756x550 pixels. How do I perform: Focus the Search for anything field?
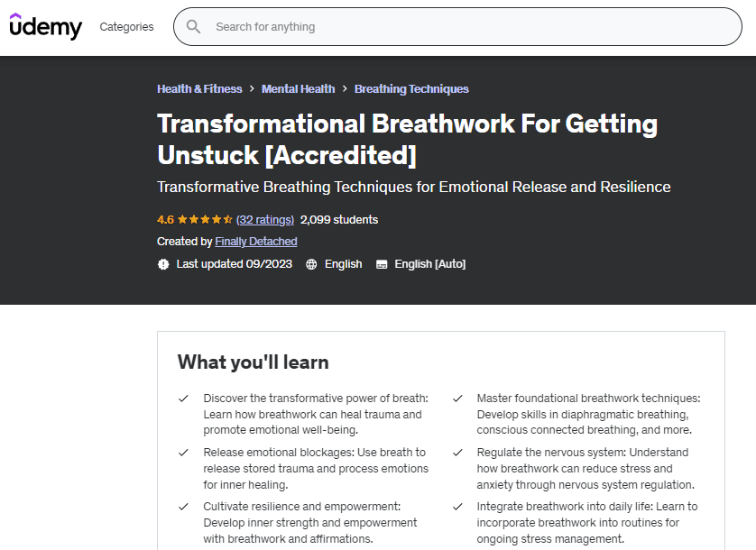click(457, 26)
